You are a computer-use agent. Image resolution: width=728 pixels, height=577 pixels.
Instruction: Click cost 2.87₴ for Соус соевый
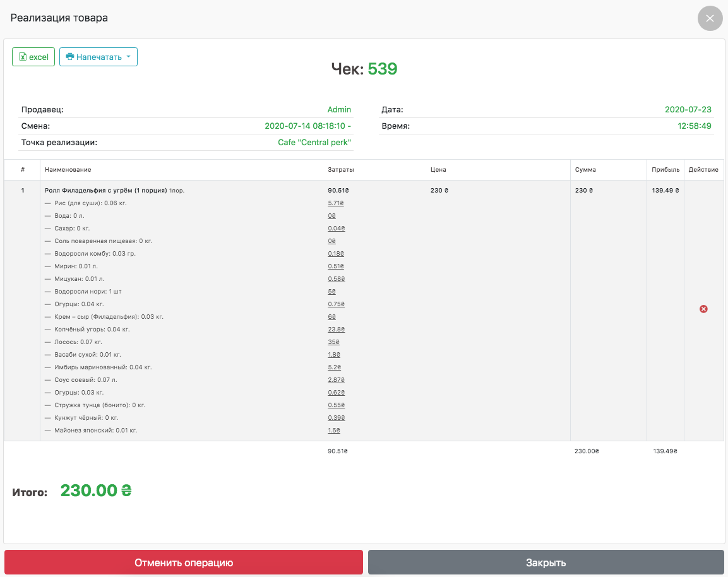click(337, 380)
